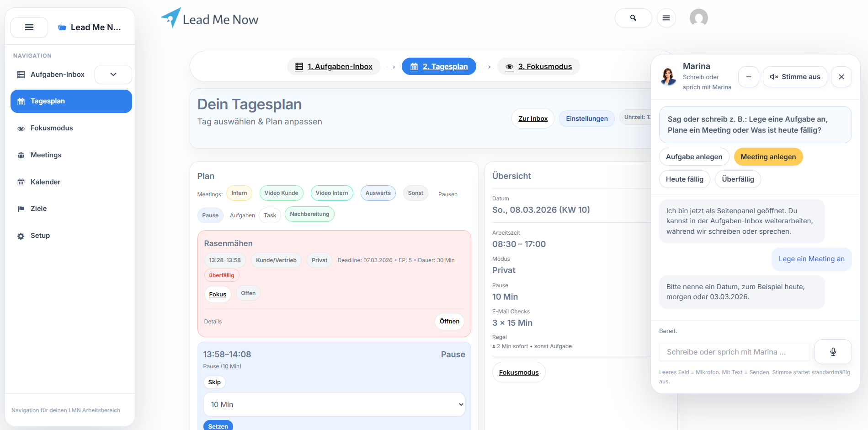Switch to step 3. Fokusmodus
Viewport: 868px width, 430px height.
[539, 66]
